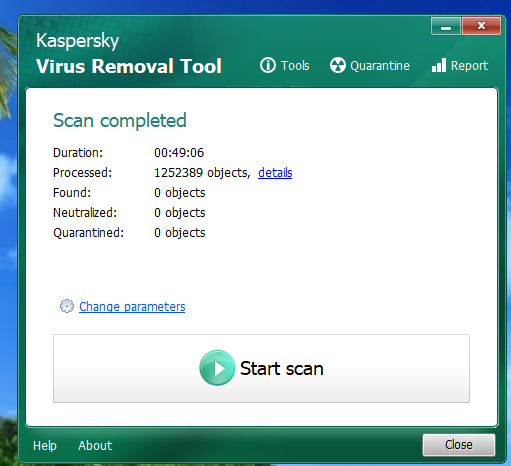
Task: Click the gear icon beside Change parameters
Action: 67,306
